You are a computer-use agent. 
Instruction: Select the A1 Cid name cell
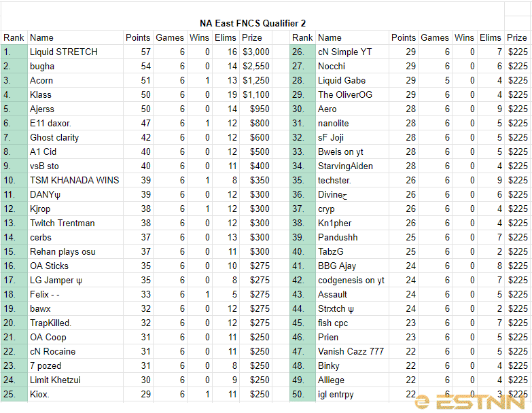tap(75, 151)
